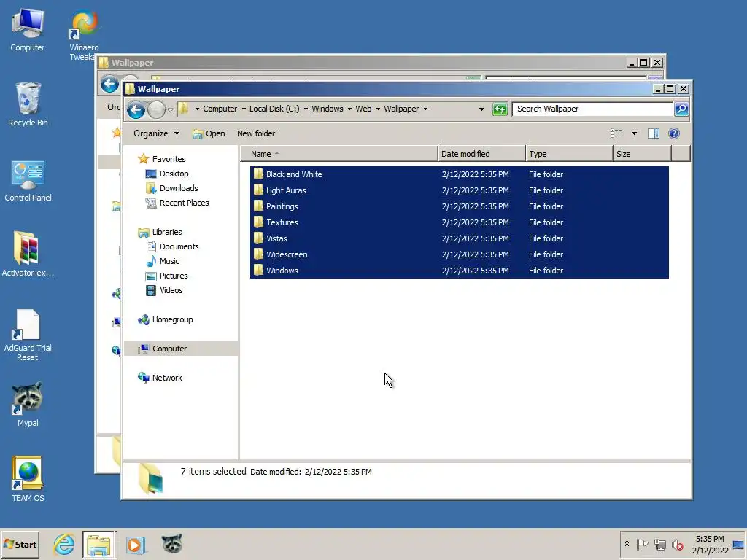Click the Search Wallpaper input field

coord(592,109)
